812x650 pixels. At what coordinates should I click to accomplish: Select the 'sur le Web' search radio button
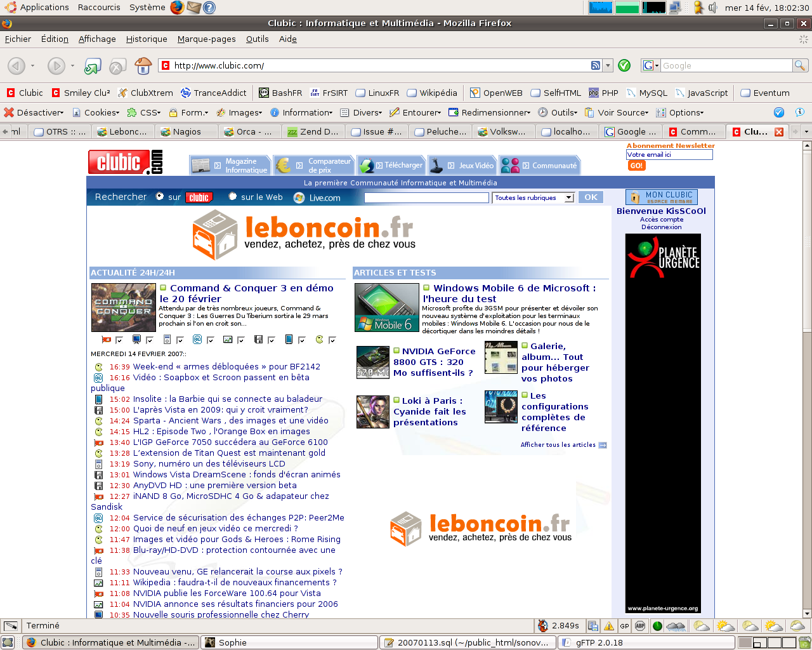[x=233, y=197]
